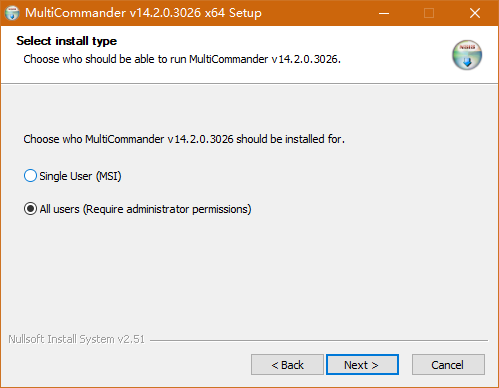This screenshot has width=499, height=388.
Task: Abort setup via the Cancel button
Action: point(448,365)
